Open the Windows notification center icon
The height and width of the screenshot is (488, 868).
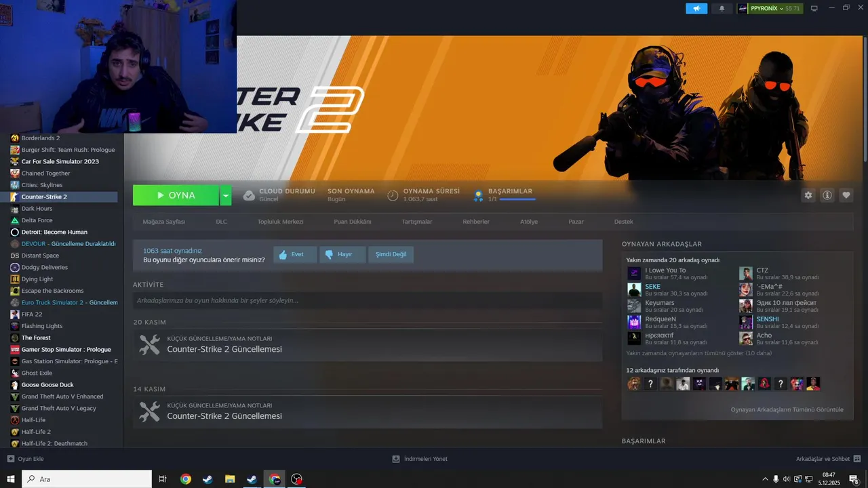[854, 479]
